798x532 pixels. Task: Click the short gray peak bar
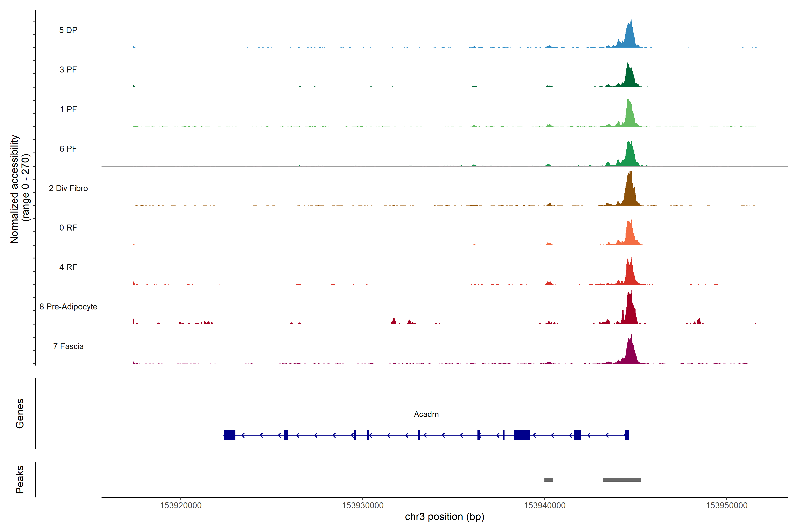tap(549, 480)
